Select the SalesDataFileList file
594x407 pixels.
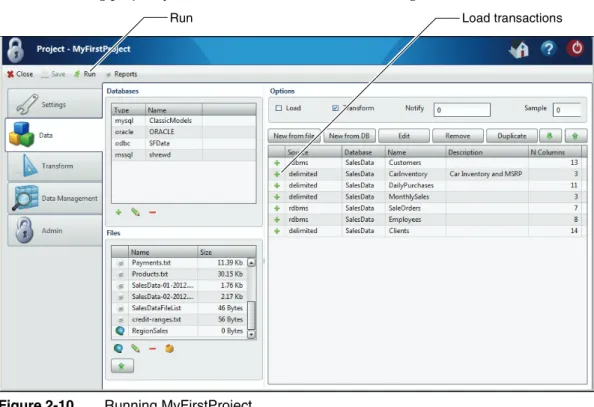click(x=180, y=308)
